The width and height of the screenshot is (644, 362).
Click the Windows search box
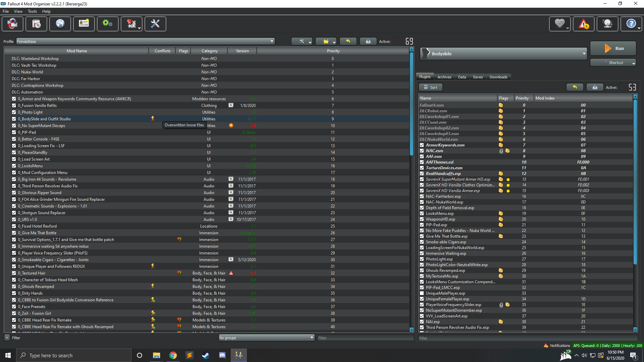[x=74, y=355]
